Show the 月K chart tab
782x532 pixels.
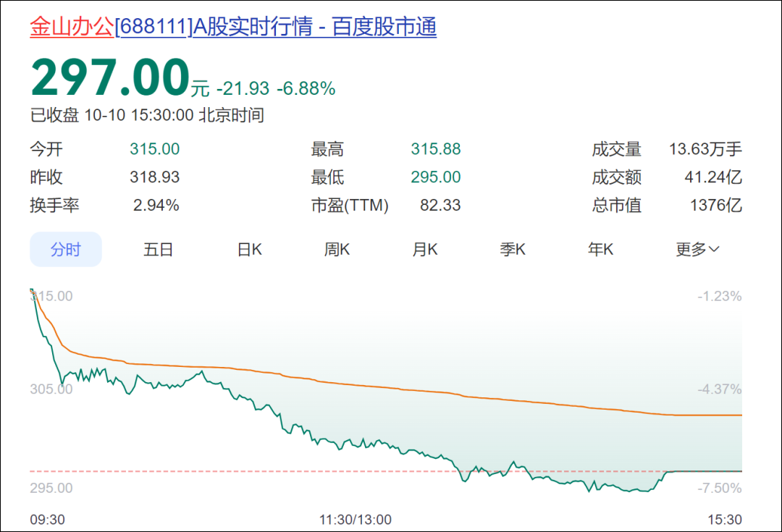pyautogui.click(x=425, y=249)
